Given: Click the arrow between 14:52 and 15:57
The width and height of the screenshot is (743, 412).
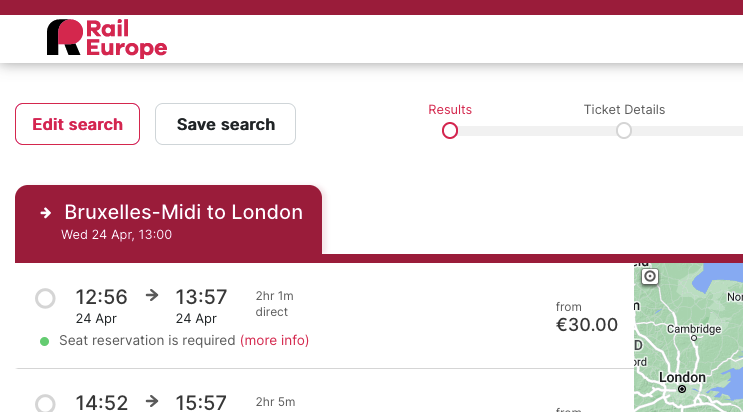Looking at the screenshot, I should [152, 401].
